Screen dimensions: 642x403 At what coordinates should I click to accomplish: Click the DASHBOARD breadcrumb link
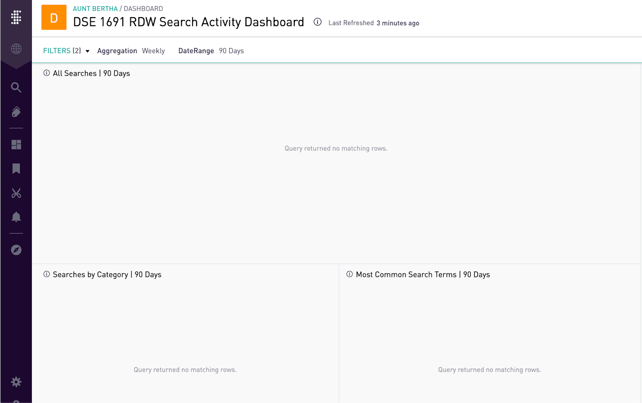[x=143, y=8]
